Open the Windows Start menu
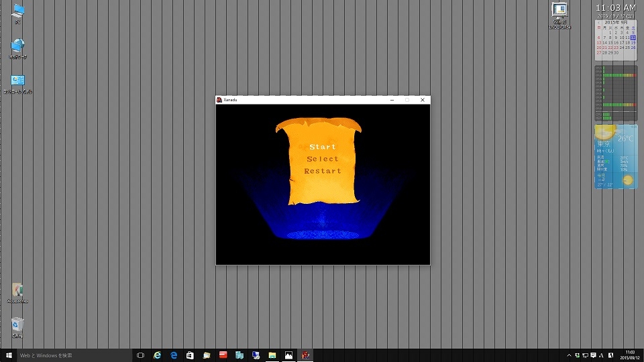This screenshot has width=644, height=362. [9, 355]
